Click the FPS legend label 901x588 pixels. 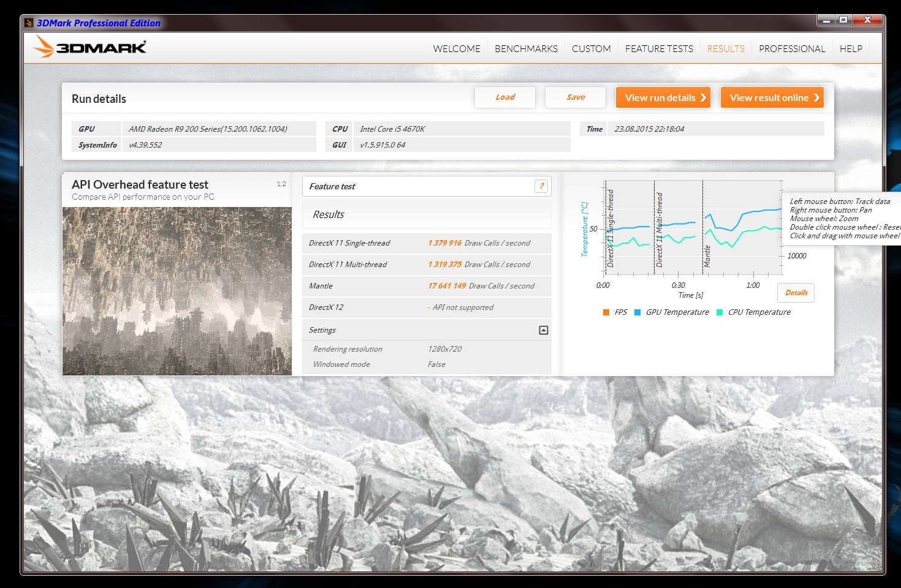pos(621,312)
